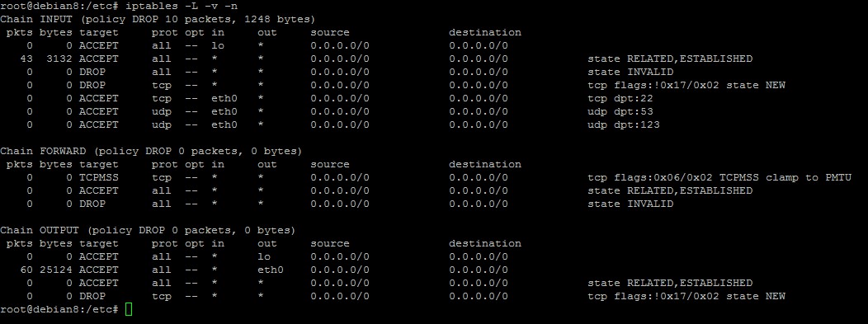Viewport: 868px width, 324px height.
Task: Click the source column header in OUTPUT chain
Action: point(330,243)
